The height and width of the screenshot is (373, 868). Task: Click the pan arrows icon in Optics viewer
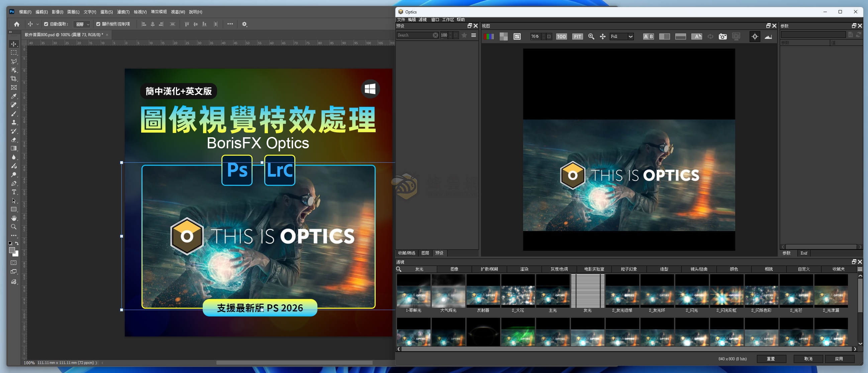[x=602, y=36]
